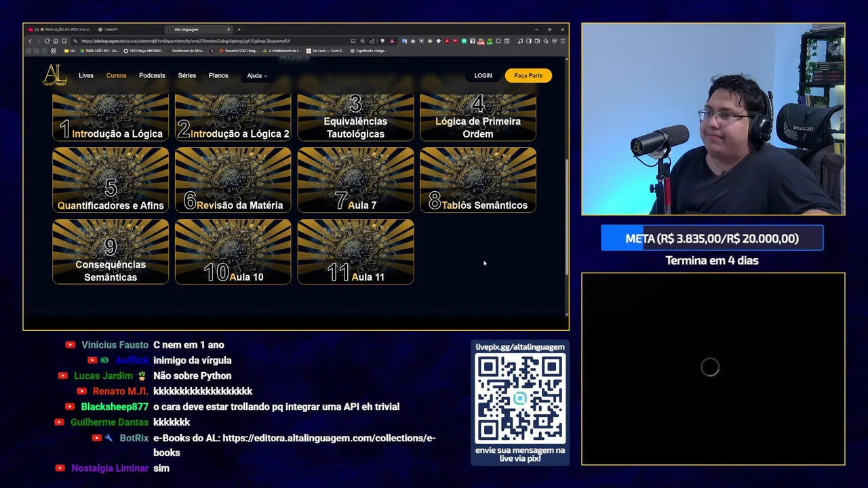Click the webcam video of the streamer
The height and width of the screenshot is (488, 868).
[713, 119]
